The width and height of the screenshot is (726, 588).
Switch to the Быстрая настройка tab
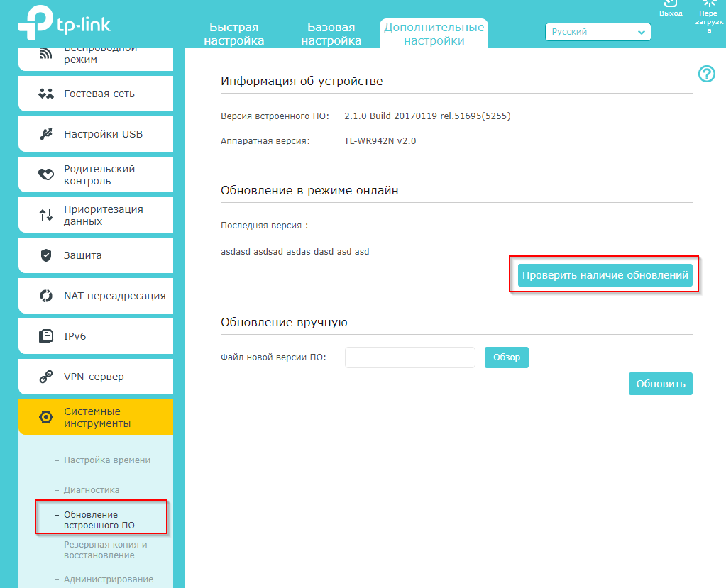coord(233,34)
